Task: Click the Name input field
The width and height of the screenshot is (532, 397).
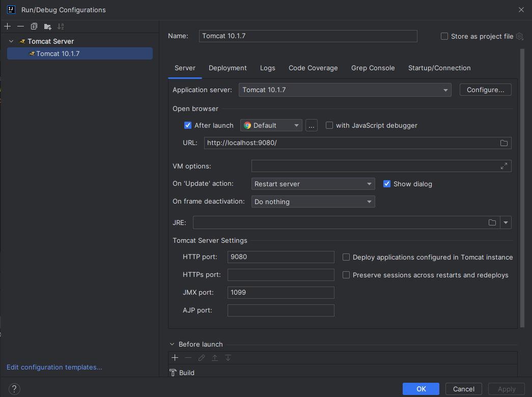Action: 307,36
